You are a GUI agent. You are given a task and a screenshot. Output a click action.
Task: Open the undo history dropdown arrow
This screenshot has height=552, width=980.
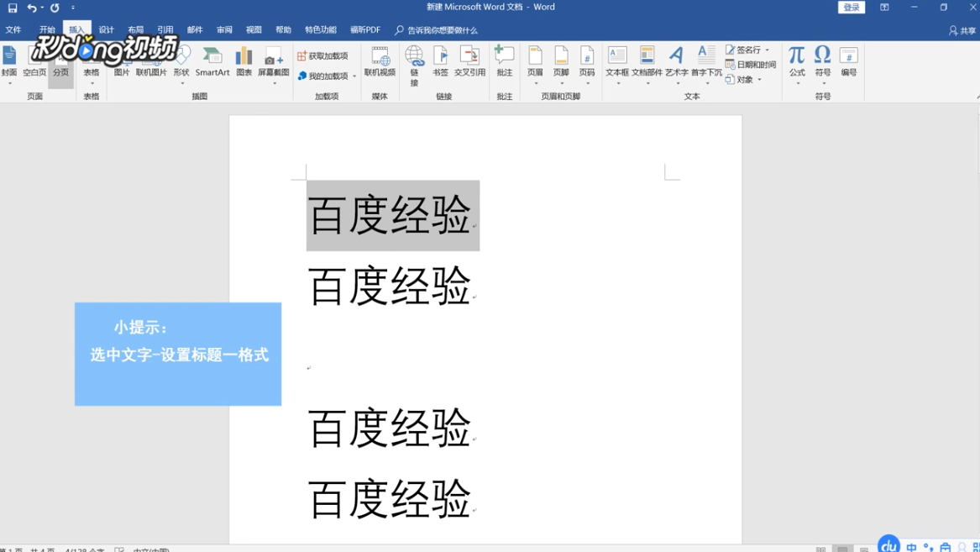42,8
